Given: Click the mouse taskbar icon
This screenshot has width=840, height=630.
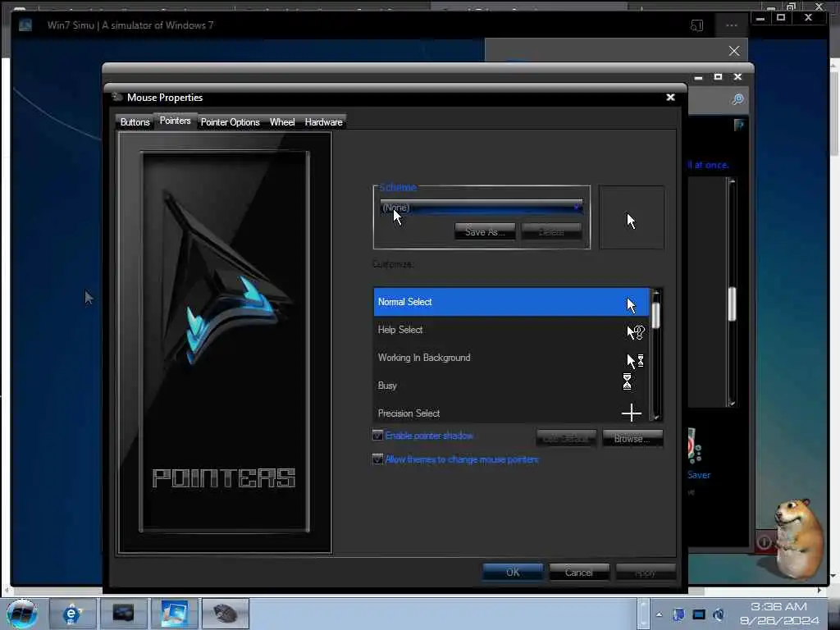Looking at the screenshot, I should (226, 614).
